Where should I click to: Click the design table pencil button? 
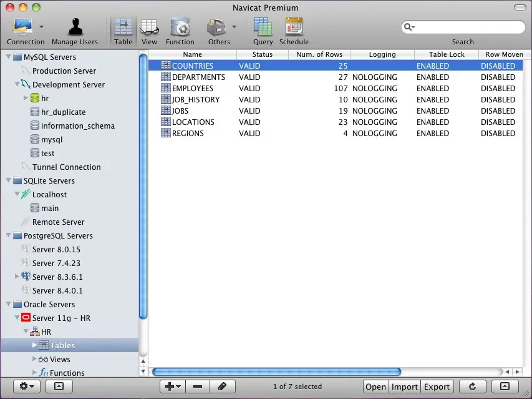click(222, 386)
